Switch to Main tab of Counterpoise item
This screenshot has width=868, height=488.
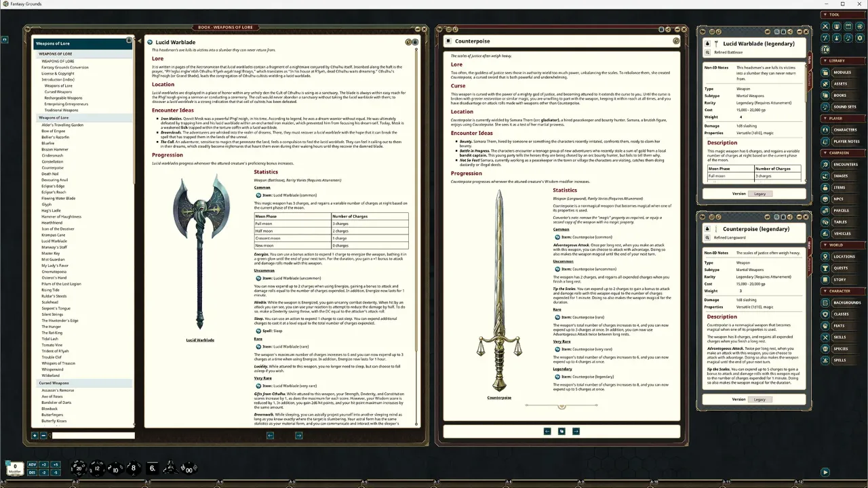tap(809, 245)
